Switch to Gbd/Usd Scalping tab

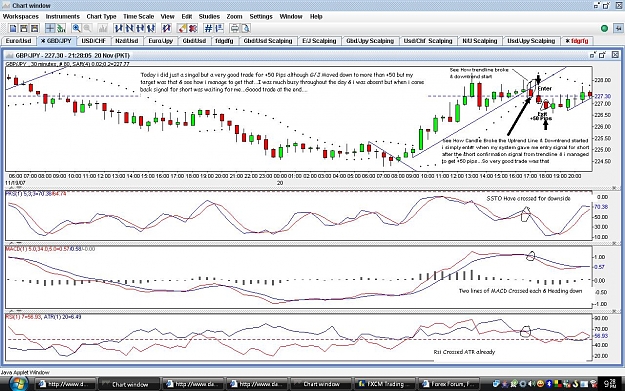tap(268, 41)
